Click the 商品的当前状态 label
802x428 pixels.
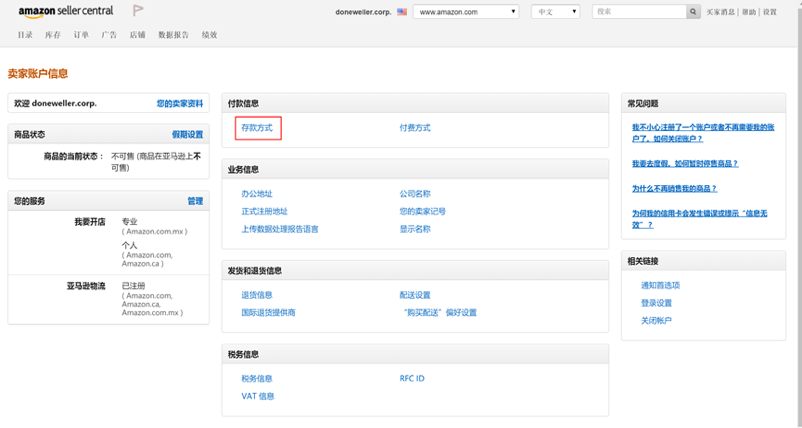tap(74, 156)
